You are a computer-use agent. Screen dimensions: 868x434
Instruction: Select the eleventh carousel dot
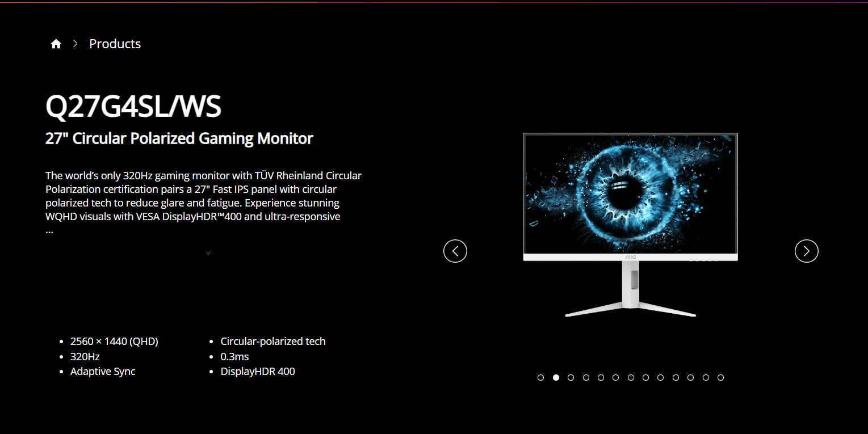pos(691,377)
